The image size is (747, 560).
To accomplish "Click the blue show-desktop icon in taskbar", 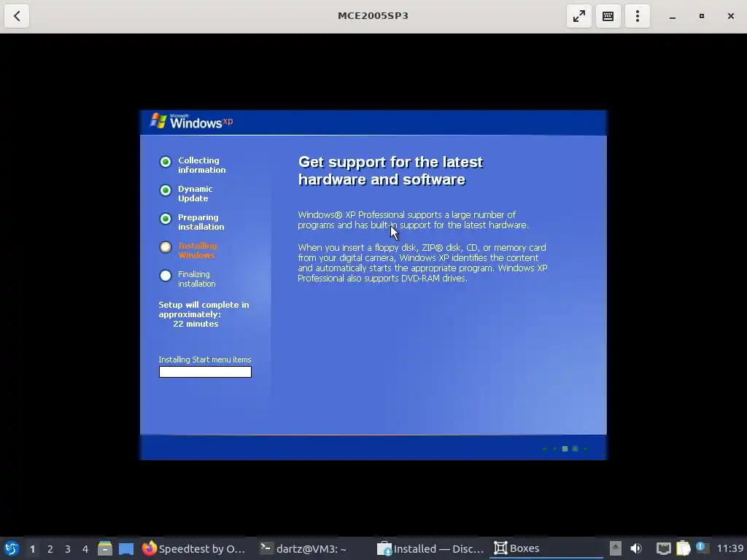I will pos(126,548).
